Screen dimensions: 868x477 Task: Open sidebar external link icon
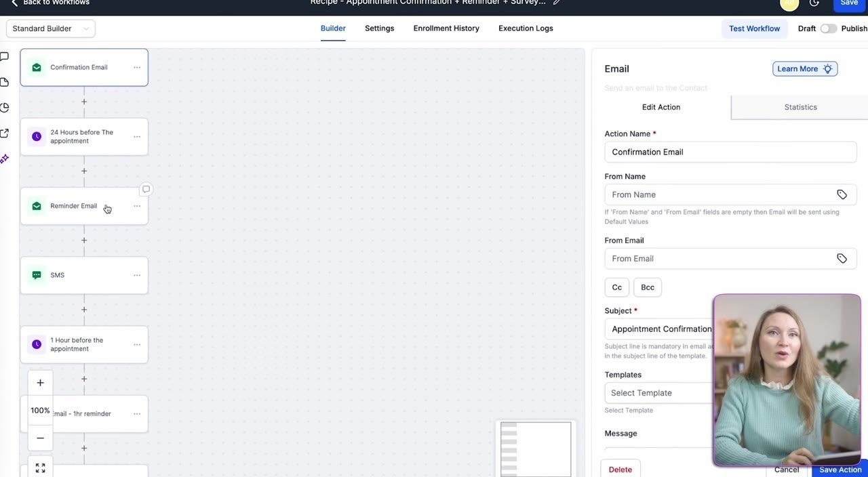[x=4, y=133]
